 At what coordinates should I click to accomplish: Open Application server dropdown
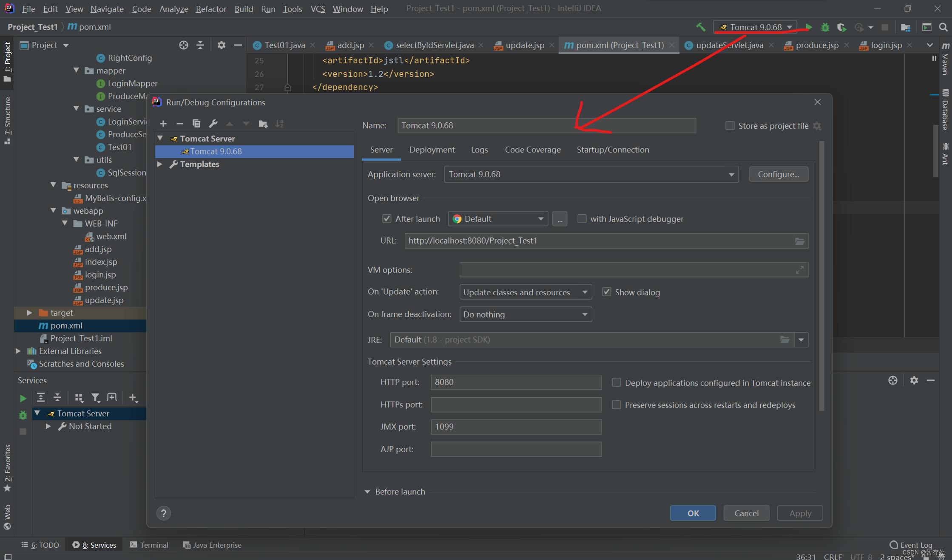[x=591, y=174]
